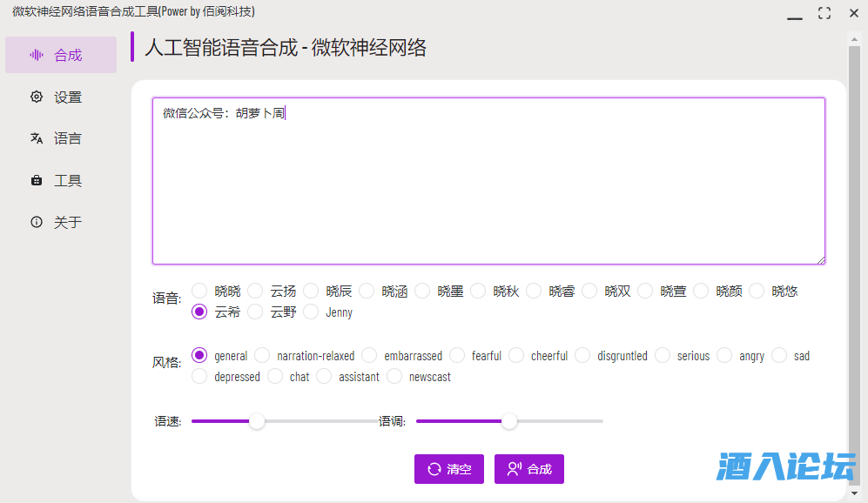Toggle fullscreen with the maximize icon
Viewport: 868px width, 503px height.
[824, 13]
